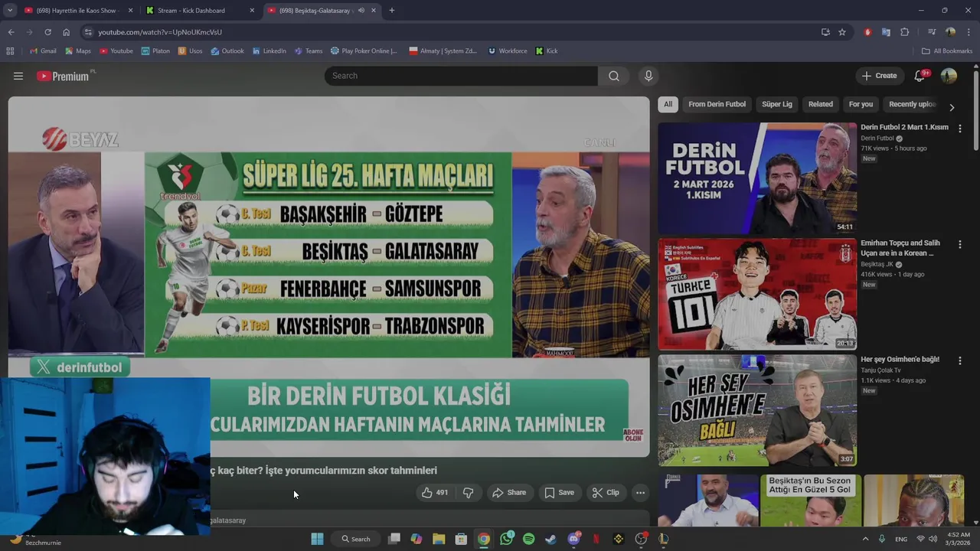Open options for Her şey Osimhen'e bağlı
The width and height of the screenshot is (980, 551).
click(959, 360)
